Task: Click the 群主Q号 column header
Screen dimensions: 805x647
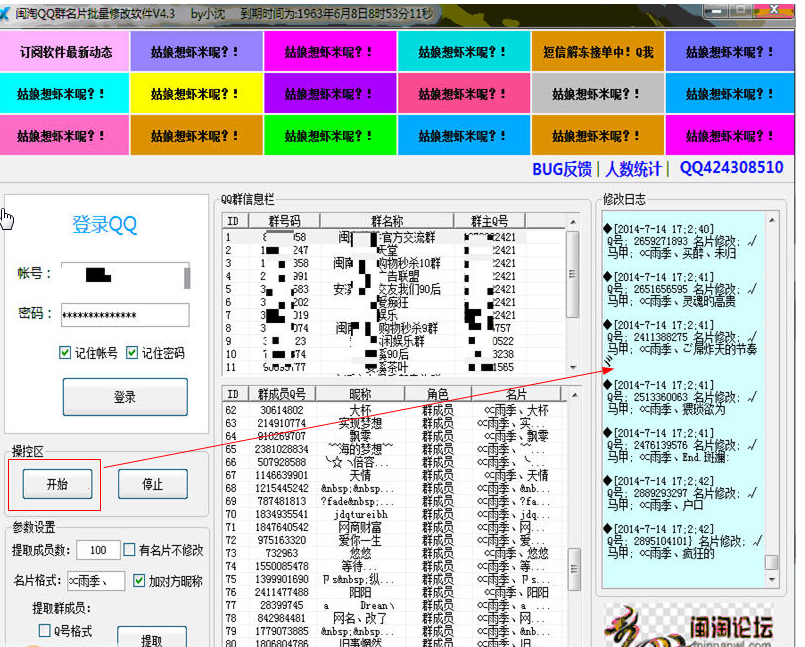Action: [x=489, y=221]
